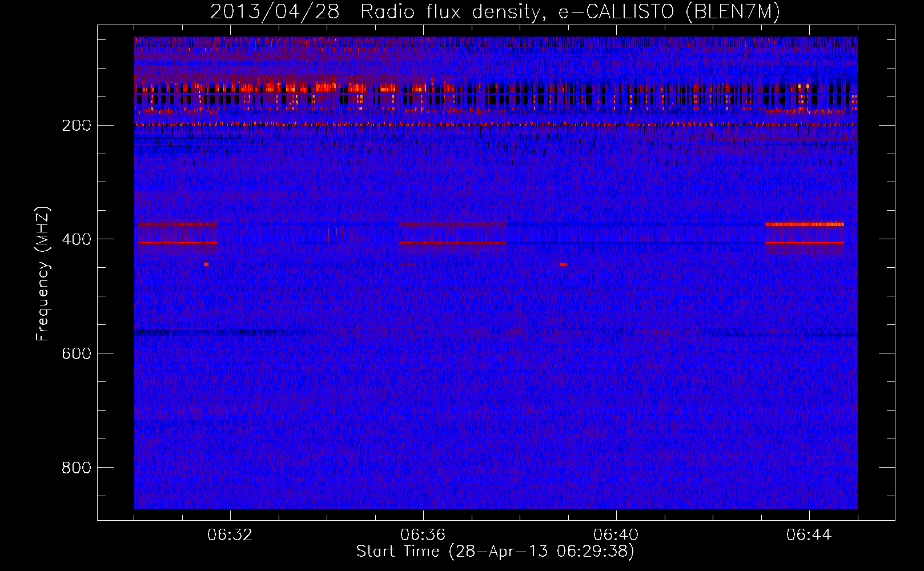Screen dimensions: 924x571
Task: Click the 600 frequency tick label
Action: click(x=77, y=353)
